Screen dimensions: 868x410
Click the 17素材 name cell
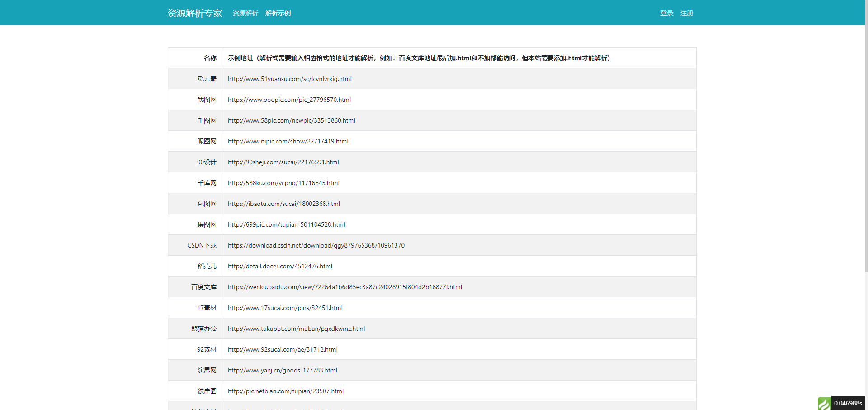[195, 308]
